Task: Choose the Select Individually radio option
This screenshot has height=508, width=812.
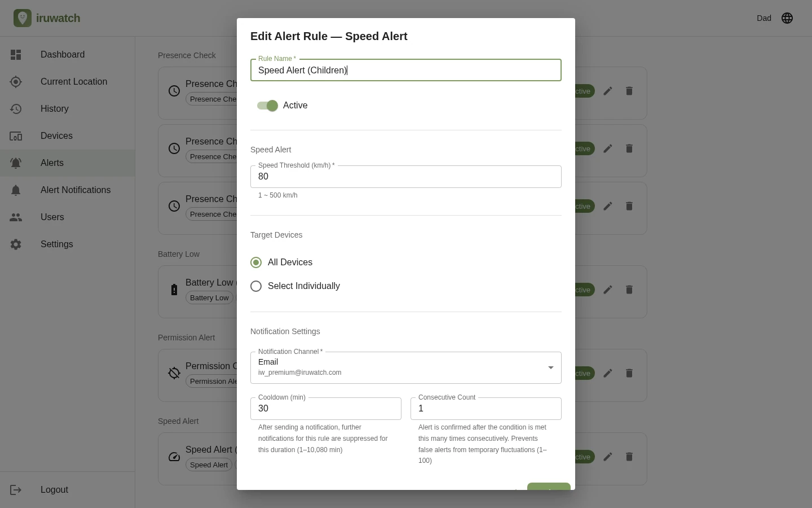Action: tap(256, 286)
